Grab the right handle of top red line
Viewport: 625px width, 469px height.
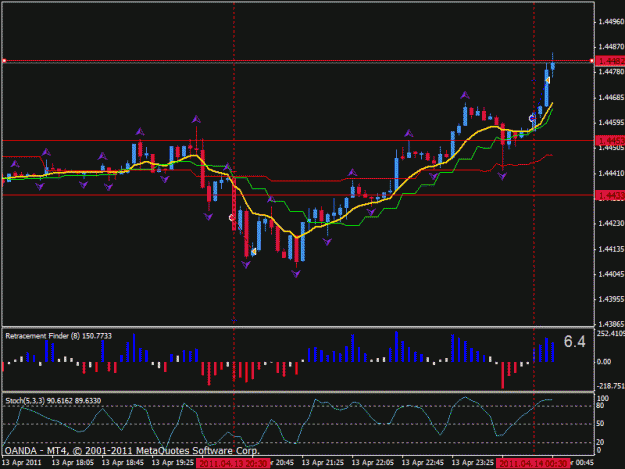tap(592, 61)
